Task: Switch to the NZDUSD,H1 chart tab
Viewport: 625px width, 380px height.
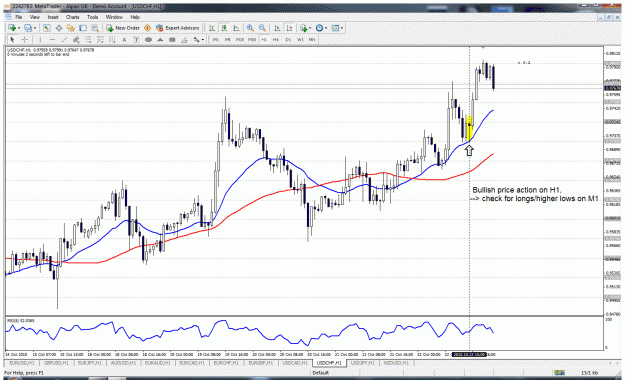Action: [396, 363]
